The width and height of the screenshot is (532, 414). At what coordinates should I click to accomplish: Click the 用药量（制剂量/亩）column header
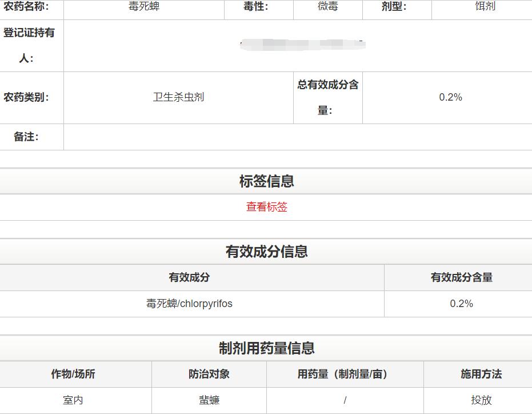click(345, 374)
